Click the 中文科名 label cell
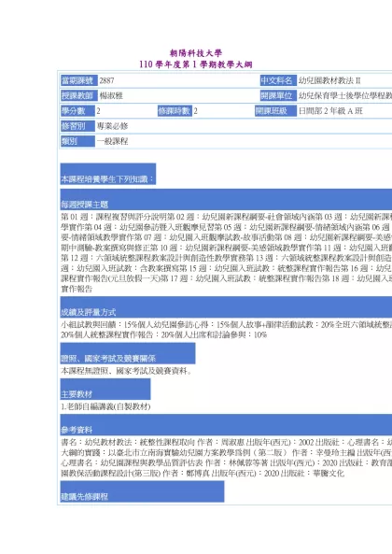Viewport: 392px width, 554px height. 278,80
